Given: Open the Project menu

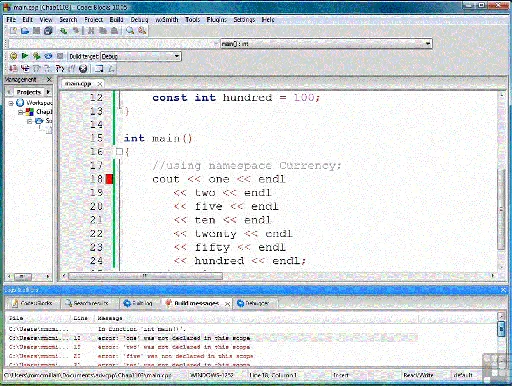Looking at the screenshot, I should (93, 20).
